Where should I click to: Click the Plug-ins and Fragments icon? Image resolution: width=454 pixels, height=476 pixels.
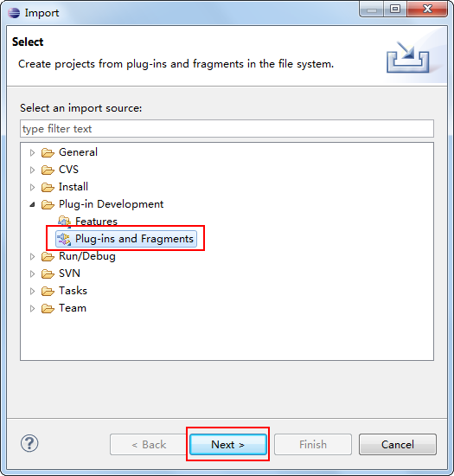[64, 239]
